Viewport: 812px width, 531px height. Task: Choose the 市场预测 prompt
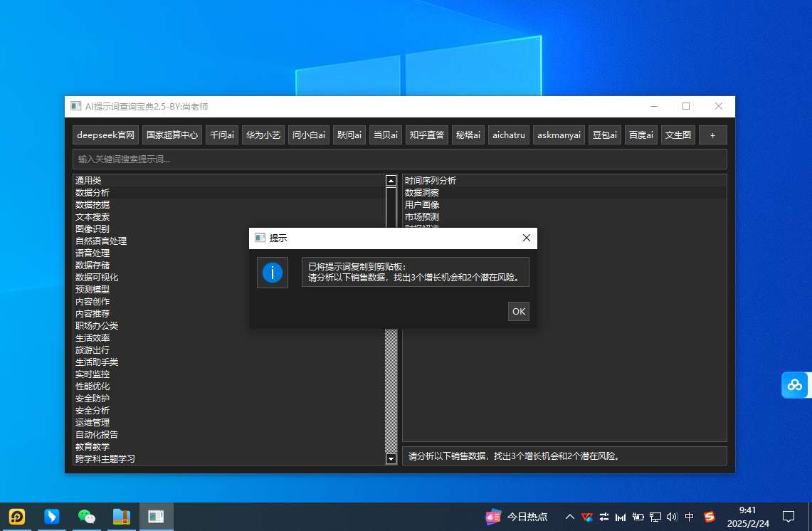click(x=564, y=216)
